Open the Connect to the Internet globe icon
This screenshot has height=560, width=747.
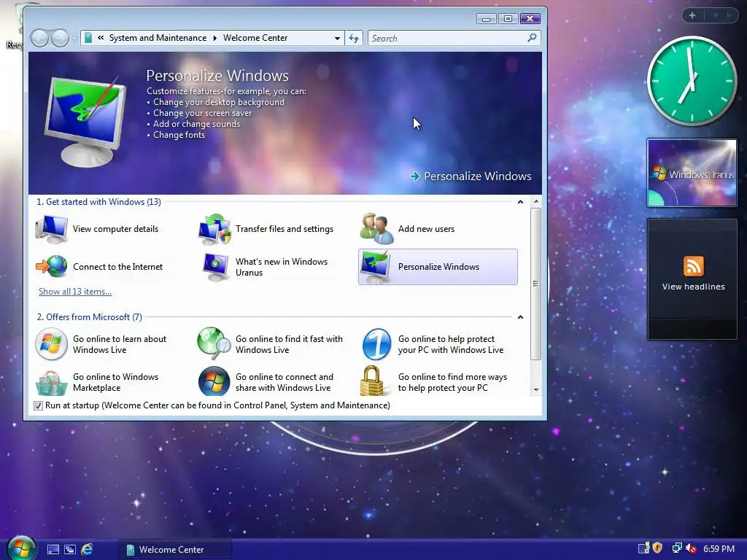click(52, 266)
